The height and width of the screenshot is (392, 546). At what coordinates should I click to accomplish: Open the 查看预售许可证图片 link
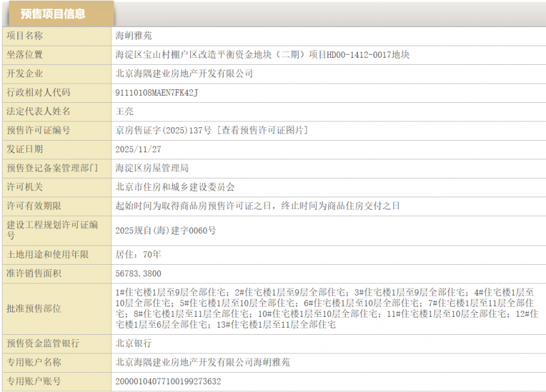[x=263, y=130]
